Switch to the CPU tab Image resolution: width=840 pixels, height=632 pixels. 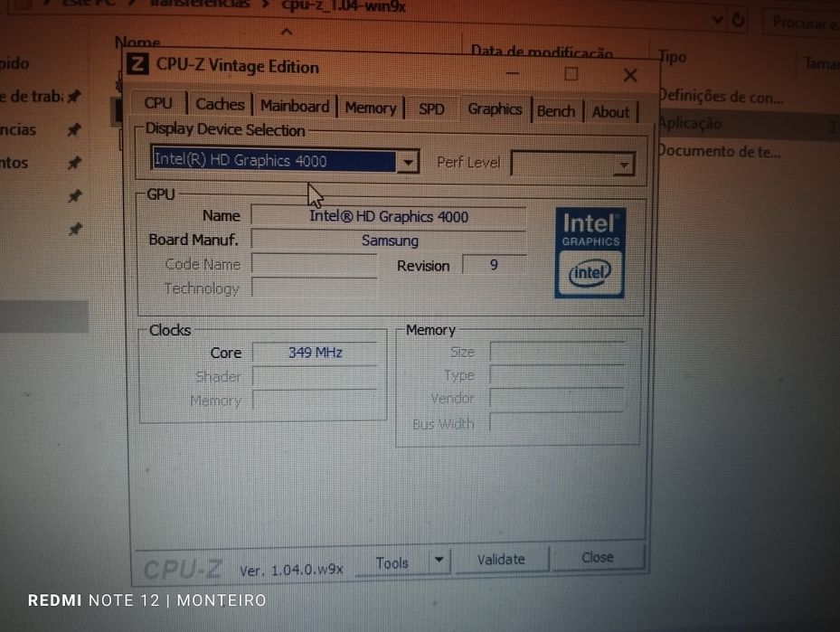[x=158, y=103]
